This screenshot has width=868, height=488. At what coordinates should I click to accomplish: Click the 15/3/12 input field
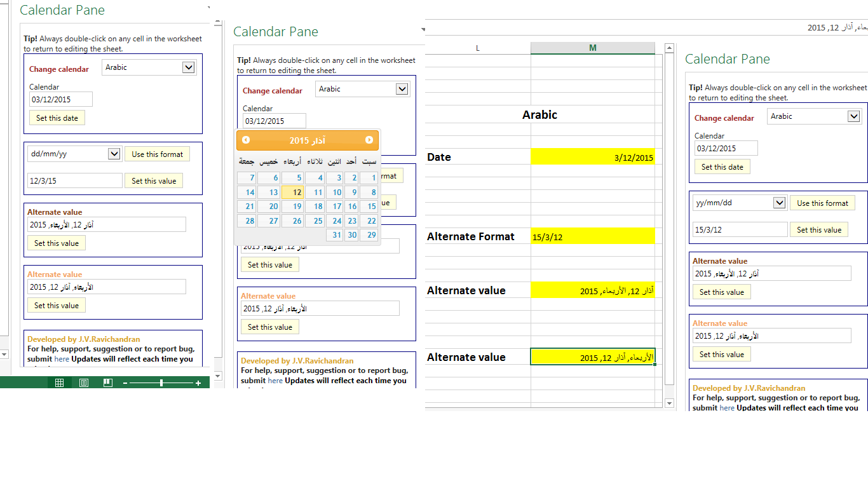point(740,229)
